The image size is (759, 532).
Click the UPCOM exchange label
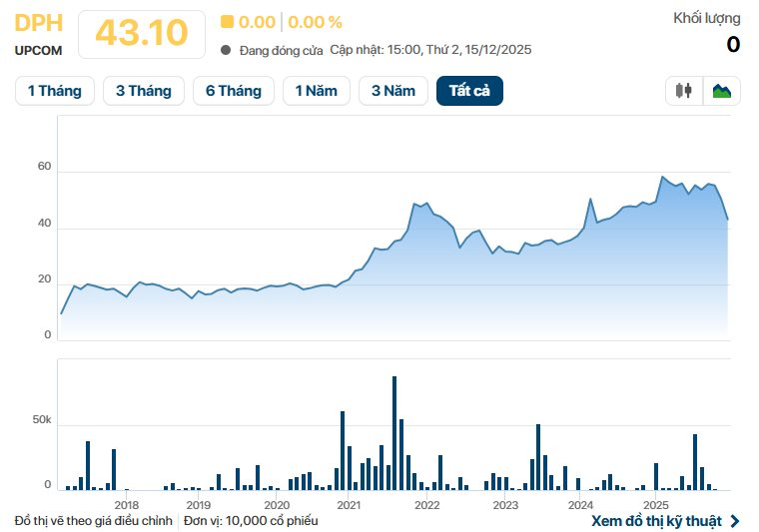[x=40, y=50]
